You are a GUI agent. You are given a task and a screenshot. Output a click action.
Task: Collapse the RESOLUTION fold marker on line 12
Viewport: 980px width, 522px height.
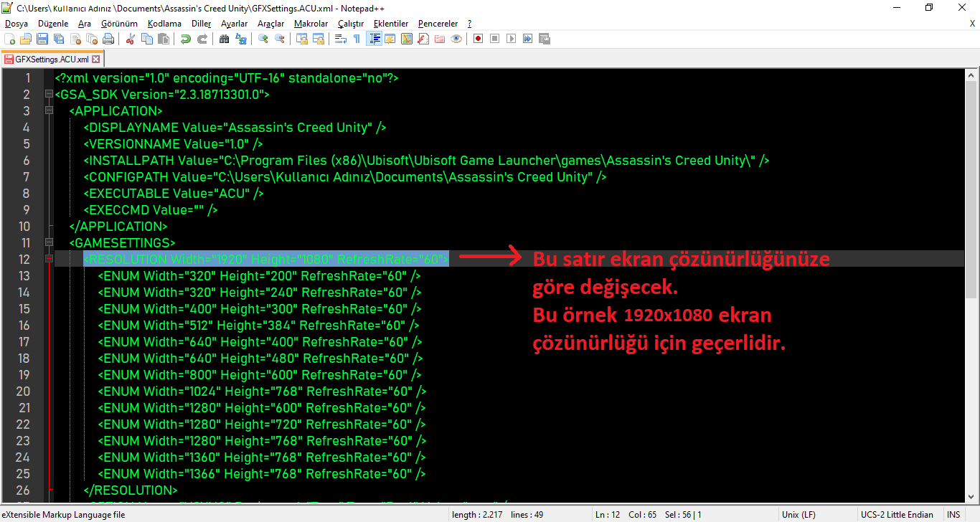[49, 260]
